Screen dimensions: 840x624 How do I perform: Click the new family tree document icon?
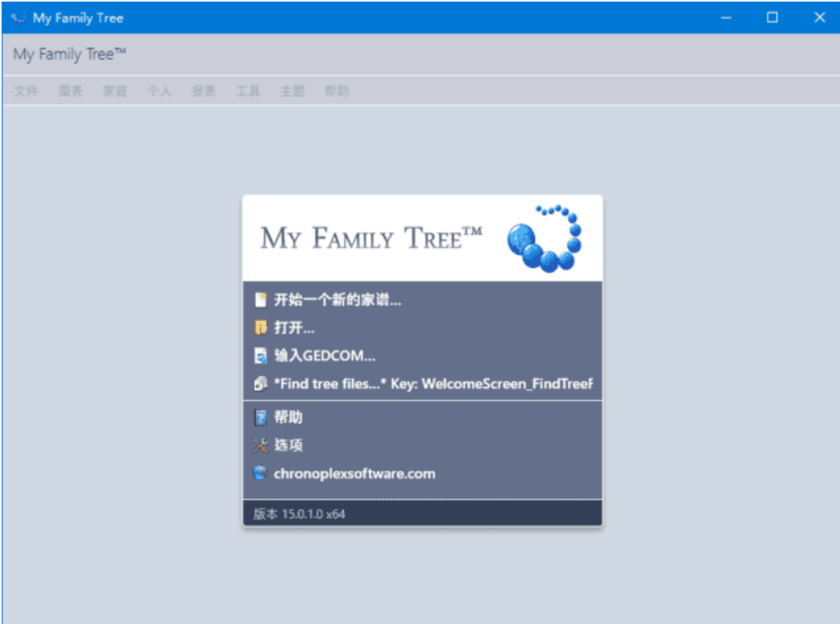pyautogui.click(x=260, y=300)
